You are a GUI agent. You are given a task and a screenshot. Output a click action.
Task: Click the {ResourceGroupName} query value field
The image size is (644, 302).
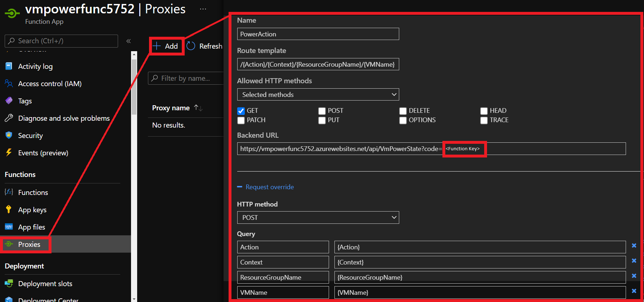point(480,277)
